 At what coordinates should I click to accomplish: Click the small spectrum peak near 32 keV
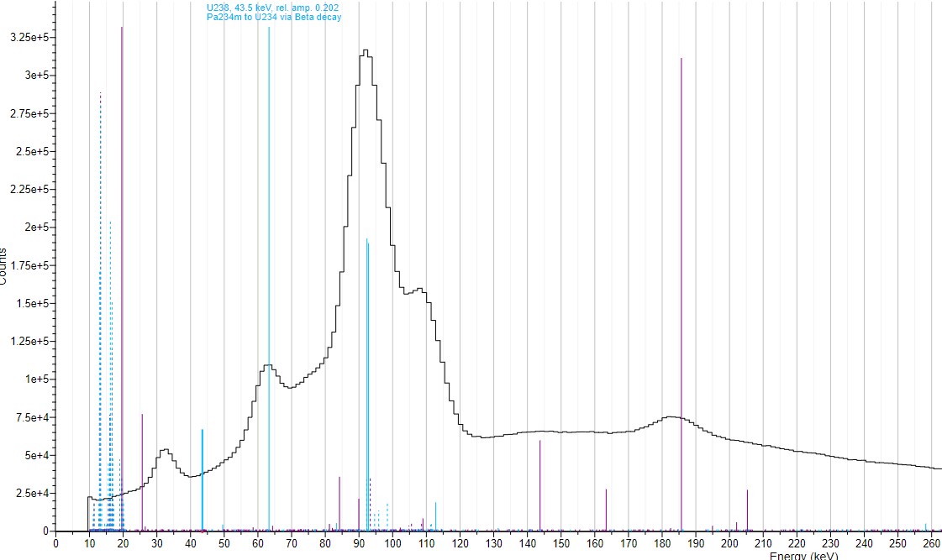tap(165, 450)
